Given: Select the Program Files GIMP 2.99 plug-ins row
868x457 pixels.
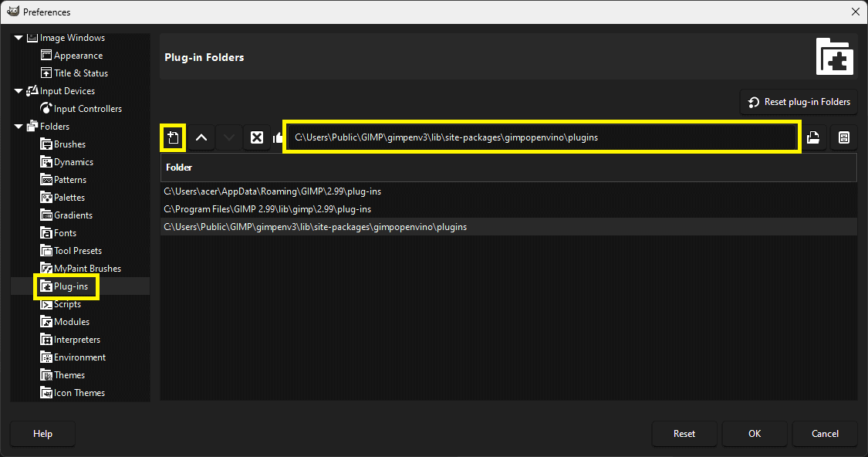Looking at the screenshot, I should click(x=508, y=209).
